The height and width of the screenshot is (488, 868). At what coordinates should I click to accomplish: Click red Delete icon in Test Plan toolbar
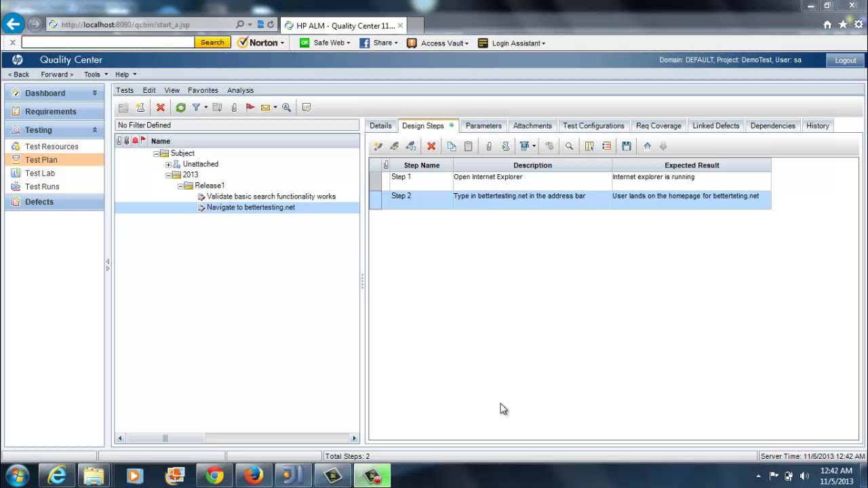tap(161, 107)
